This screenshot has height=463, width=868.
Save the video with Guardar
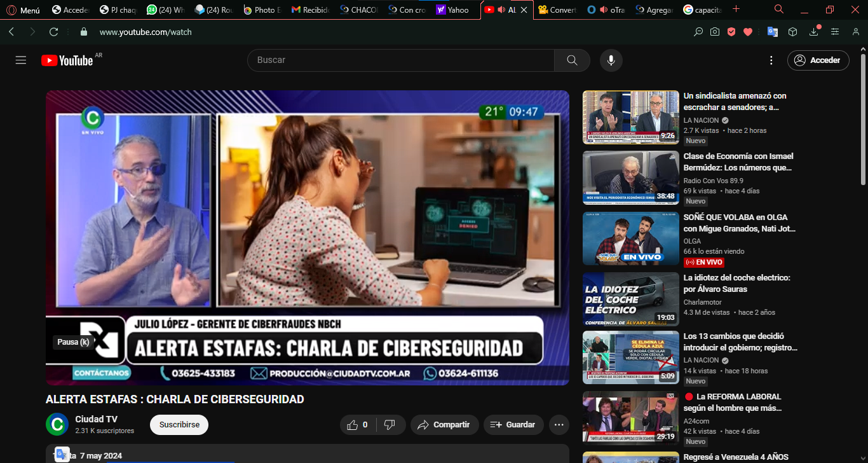point(512,425)
